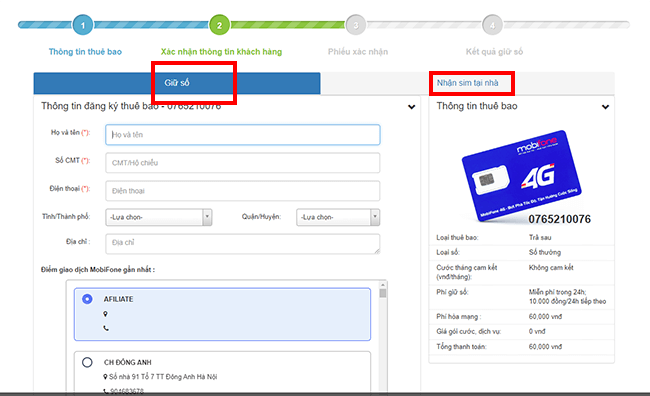Image resolution: width=650 pixels, height=396 pixels.
Task: Open the Tỉnh/Thành phố dropdown
Action: coord(159,217)
